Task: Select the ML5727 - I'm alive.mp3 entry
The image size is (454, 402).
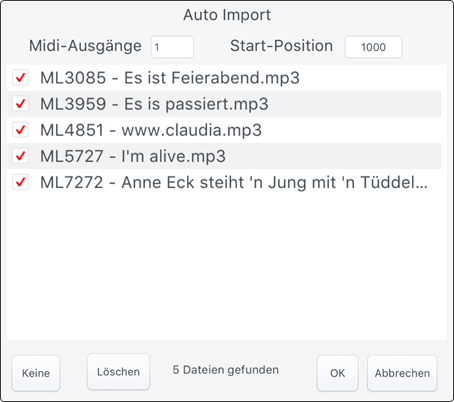Action: pos(224,156)
